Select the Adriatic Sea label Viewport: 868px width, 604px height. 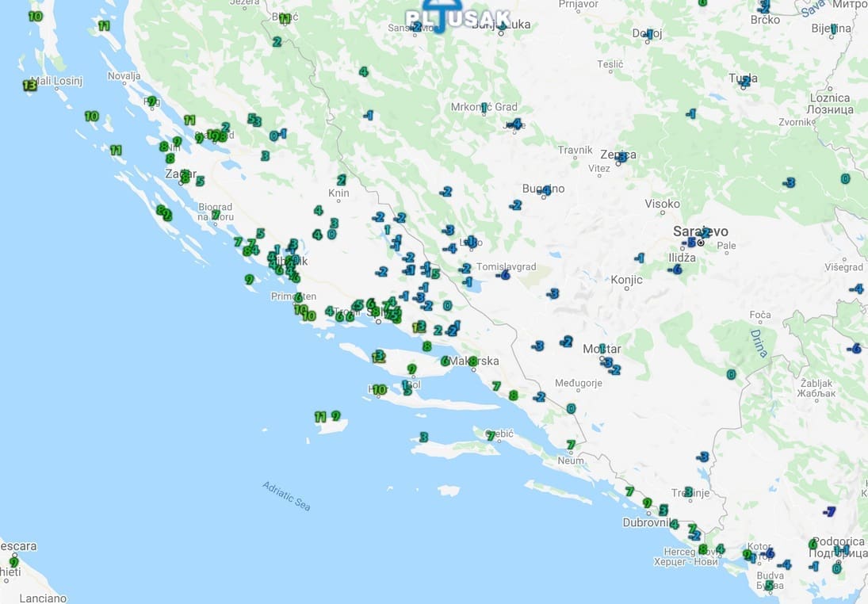point(286,495)
